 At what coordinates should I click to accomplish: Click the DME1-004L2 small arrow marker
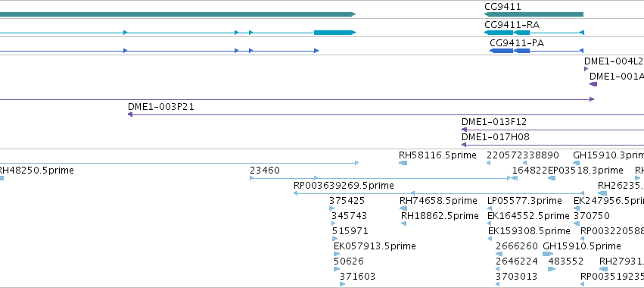tap(586, 69)
